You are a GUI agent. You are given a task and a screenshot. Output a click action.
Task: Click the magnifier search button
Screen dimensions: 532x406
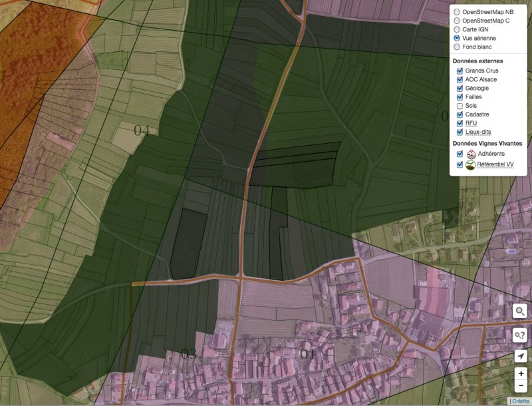(x=521, y=311)
